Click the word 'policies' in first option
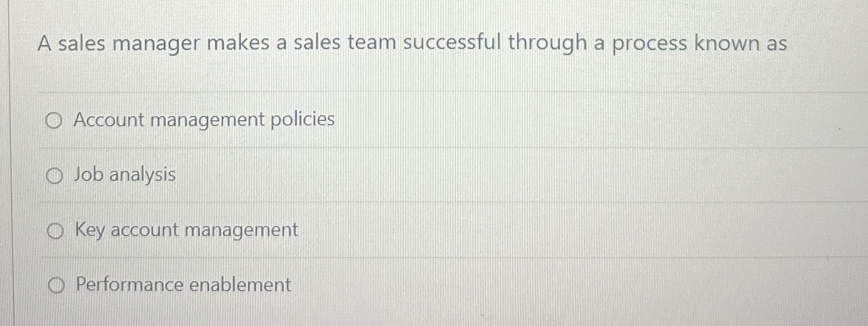The width and height of the screenshot is (868, 326). click(303, 119)
